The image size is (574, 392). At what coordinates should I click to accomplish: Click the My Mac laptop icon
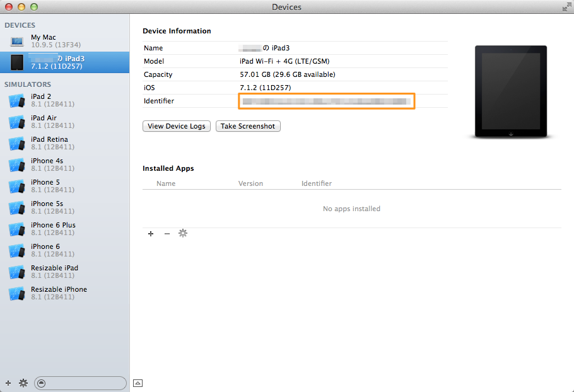[17, 42]
